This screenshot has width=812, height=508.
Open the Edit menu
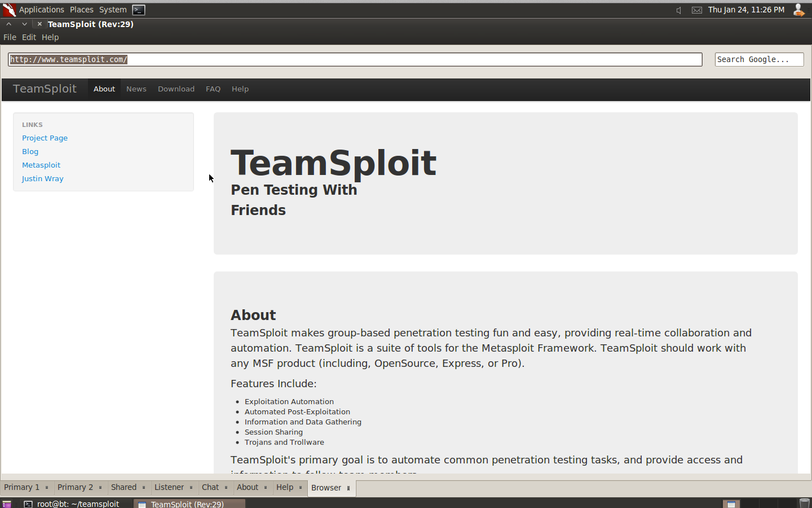[29, 37]
